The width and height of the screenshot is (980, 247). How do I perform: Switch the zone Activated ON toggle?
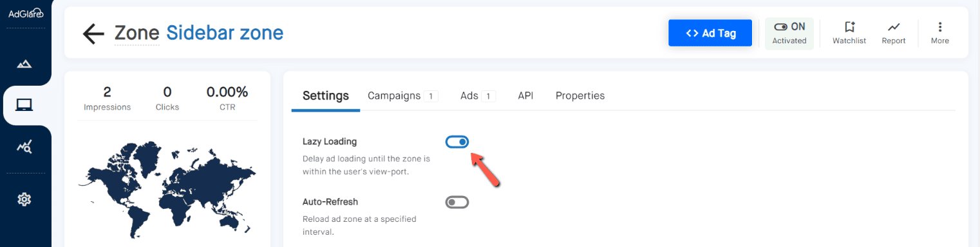pos(789,33)
